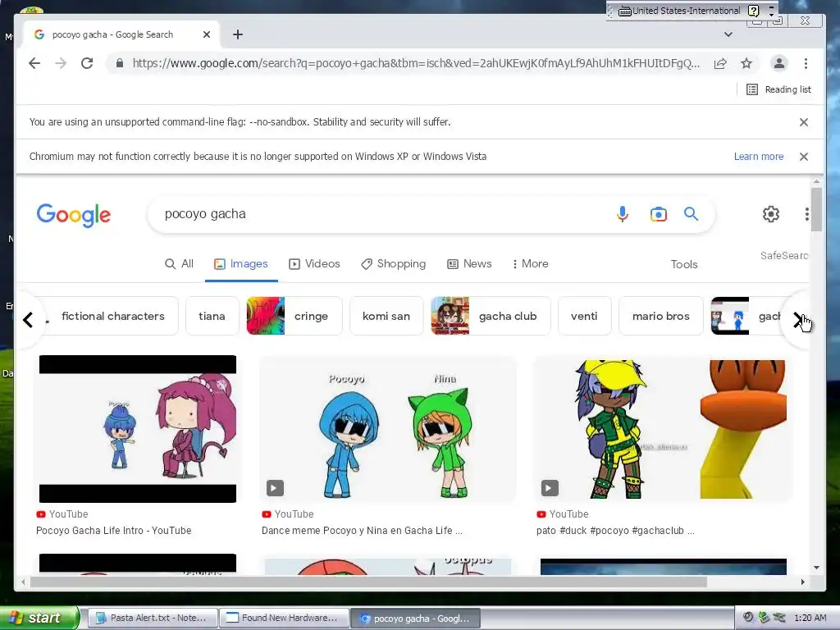Open pato #duck #pocoyo #gachaclub link

coord(615,531)
